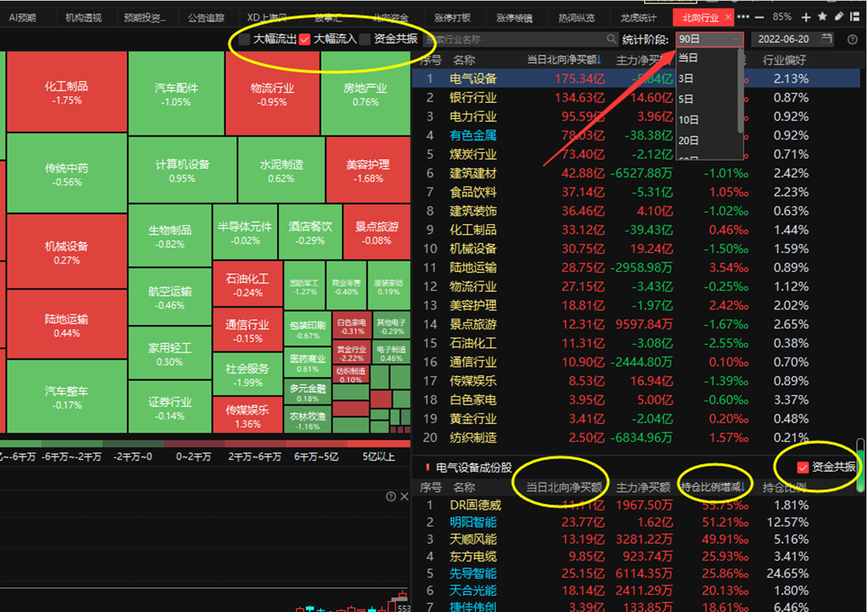Screen dimensions: 868x612
Task: Switch to the 龙虎统计 tab
Action: click(638, 17)
